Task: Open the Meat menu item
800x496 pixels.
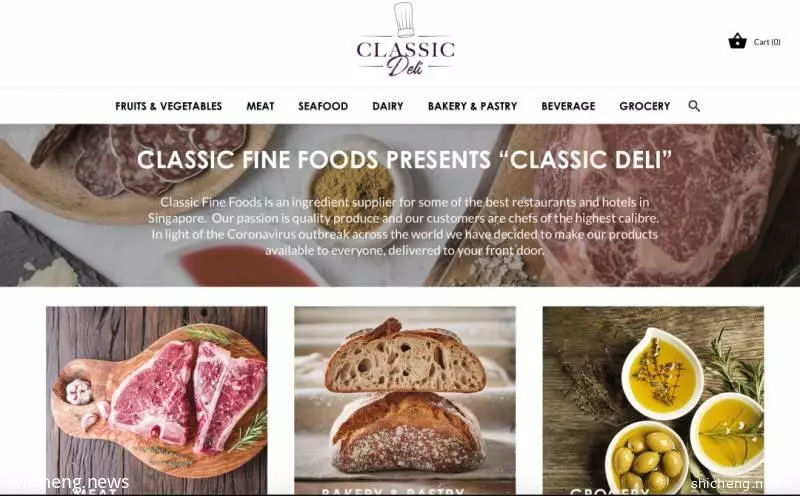Action: coord(260,106)
